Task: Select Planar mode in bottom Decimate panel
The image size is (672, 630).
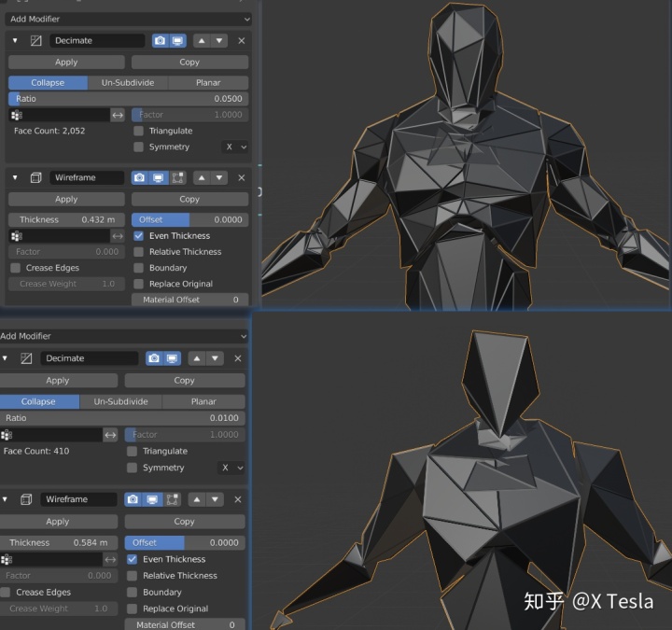Action: click(203, 401)
